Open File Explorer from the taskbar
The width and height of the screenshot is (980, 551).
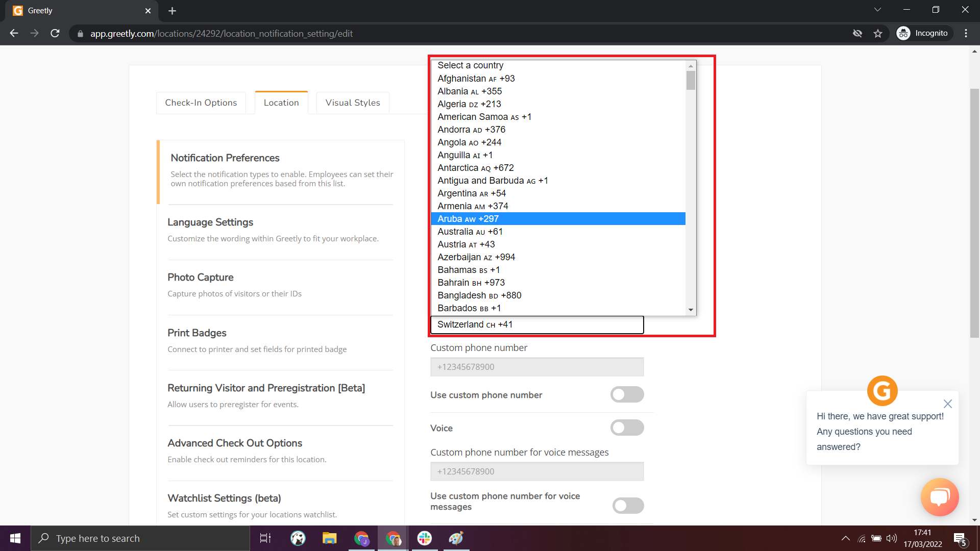point(330,538)
